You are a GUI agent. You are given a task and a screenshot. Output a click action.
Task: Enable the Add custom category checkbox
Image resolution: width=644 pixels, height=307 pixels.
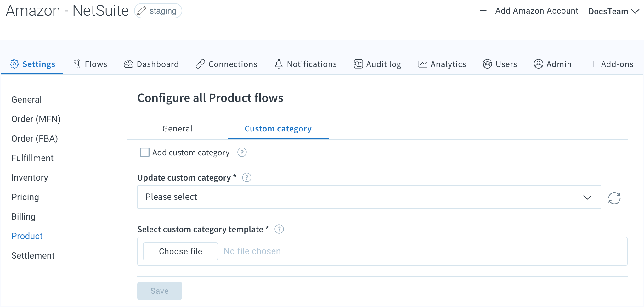point(145,152)
